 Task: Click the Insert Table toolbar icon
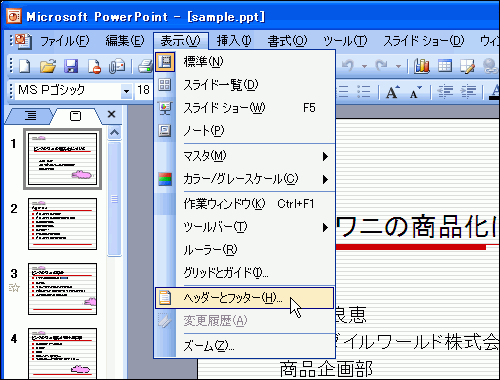click(x=445, y=65)
